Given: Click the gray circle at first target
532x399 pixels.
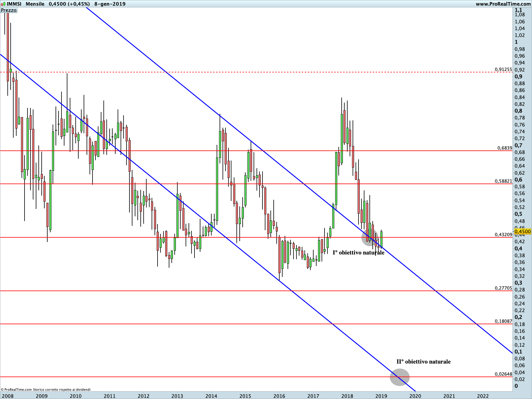Looking at the screenshot, I should tap(370, 237).
